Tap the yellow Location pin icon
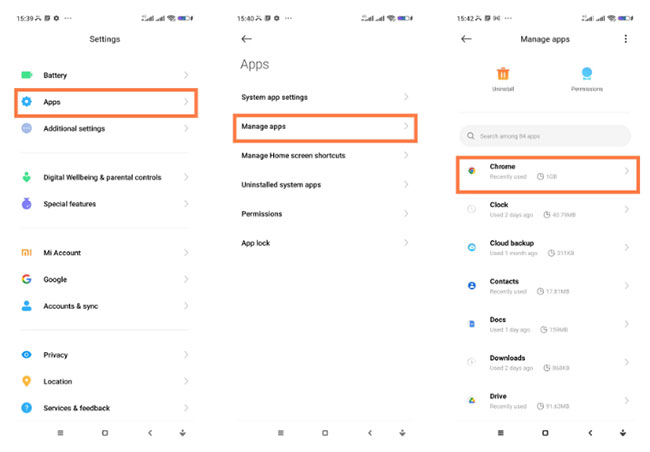Viewport: 650px width, 452px height. tap(27, 381)
